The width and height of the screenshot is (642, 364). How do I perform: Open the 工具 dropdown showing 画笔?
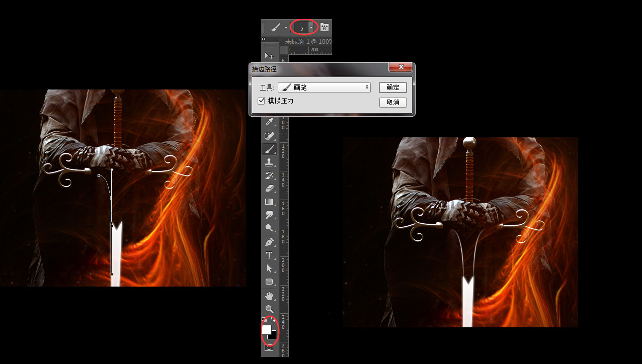[324, 87]
